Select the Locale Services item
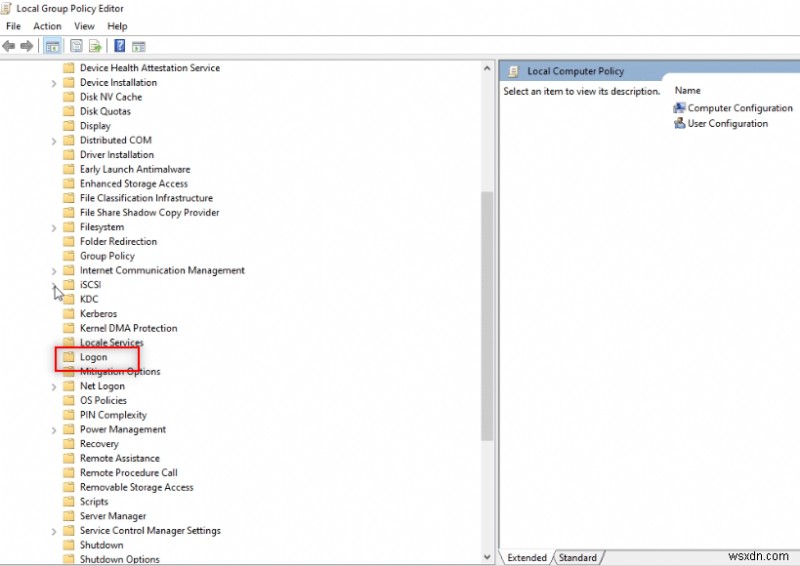The image size is (800, 566). click(111, 342)
